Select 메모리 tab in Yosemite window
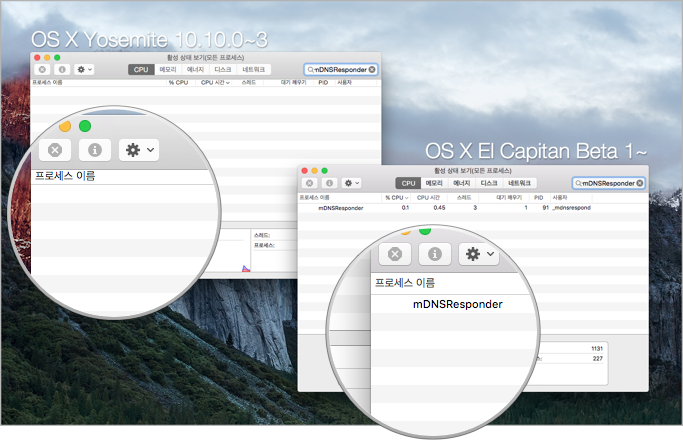Viewport: 683px width, 440px height. click(x=168, y=69)
